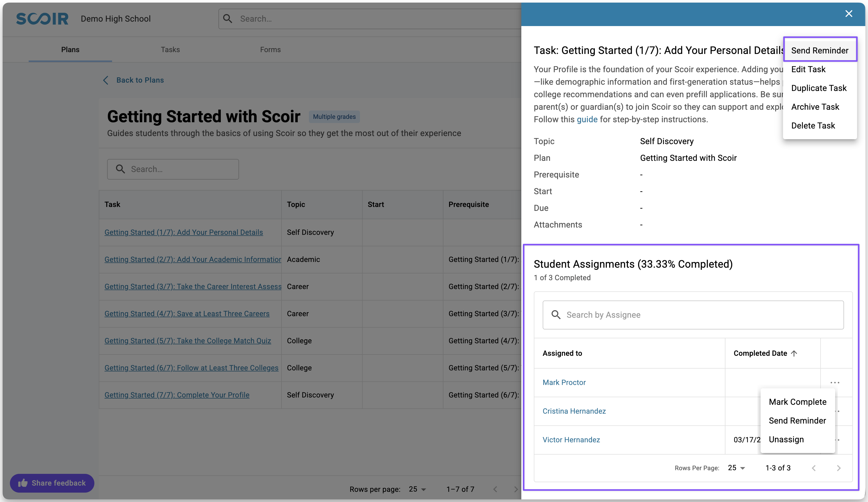868x502 pixels.
Task: Expand Rows Per Page dropdown in assignments
Action: point(736,468)
